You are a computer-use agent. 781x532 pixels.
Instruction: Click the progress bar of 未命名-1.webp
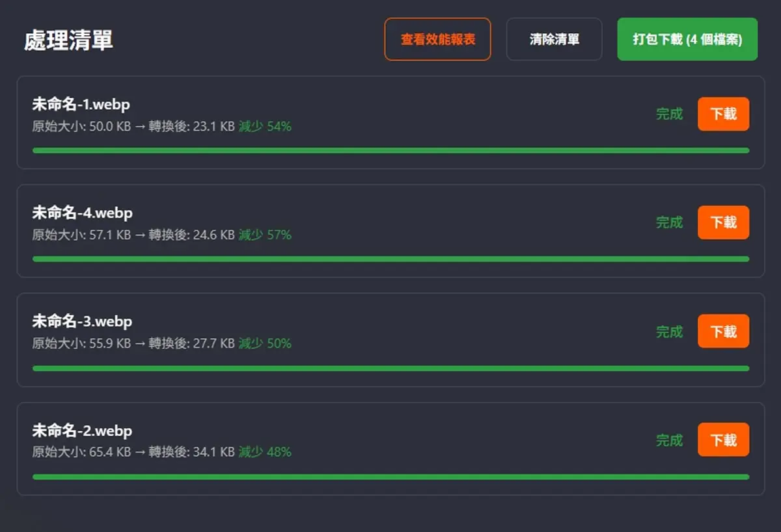(x=390, y=150)
